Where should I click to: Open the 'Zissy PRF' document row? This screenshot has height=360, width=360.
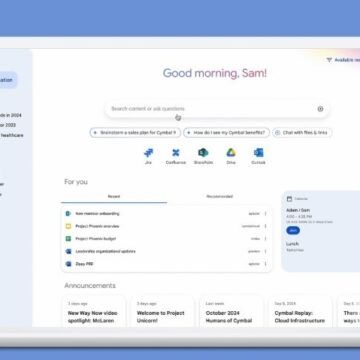[166, 264]
